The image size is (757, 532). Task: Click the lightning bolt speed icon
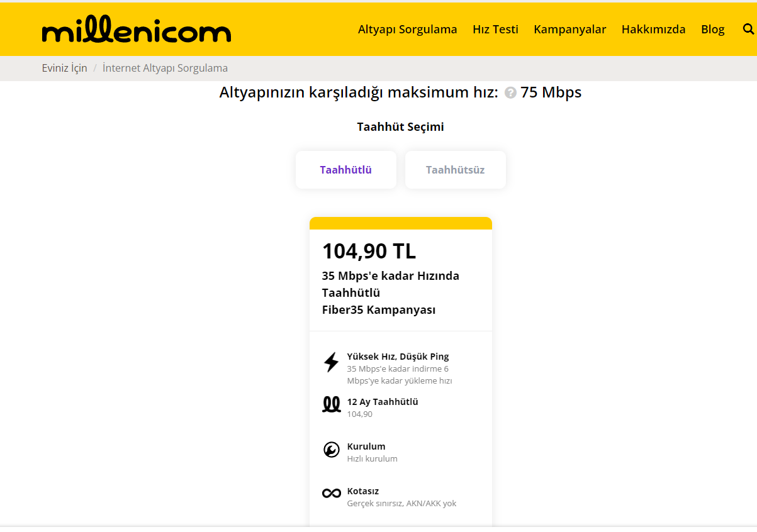click(x=331, y=362)
